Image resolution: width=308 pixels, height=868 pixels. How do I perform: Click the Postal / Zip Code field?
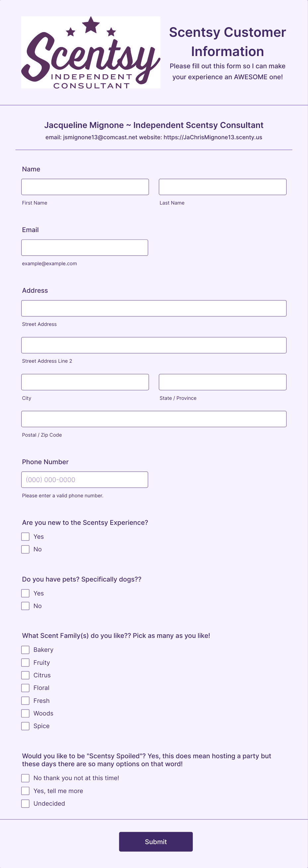click(154, 419)
